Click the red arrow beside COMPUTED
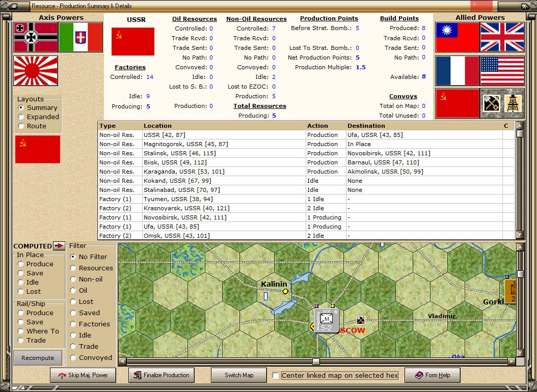 59,245
